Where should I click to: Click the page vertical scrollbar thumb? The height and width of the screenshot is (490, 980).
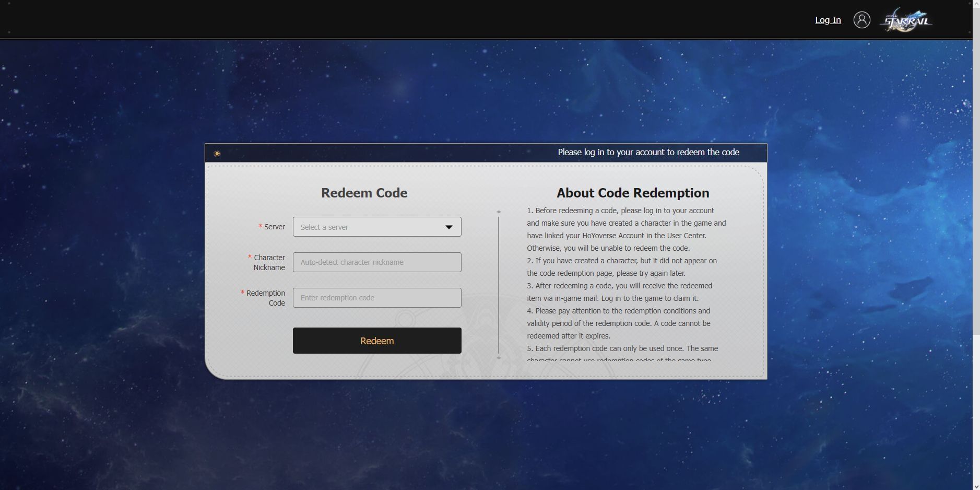pyautogui.click(x=976, y=167)
